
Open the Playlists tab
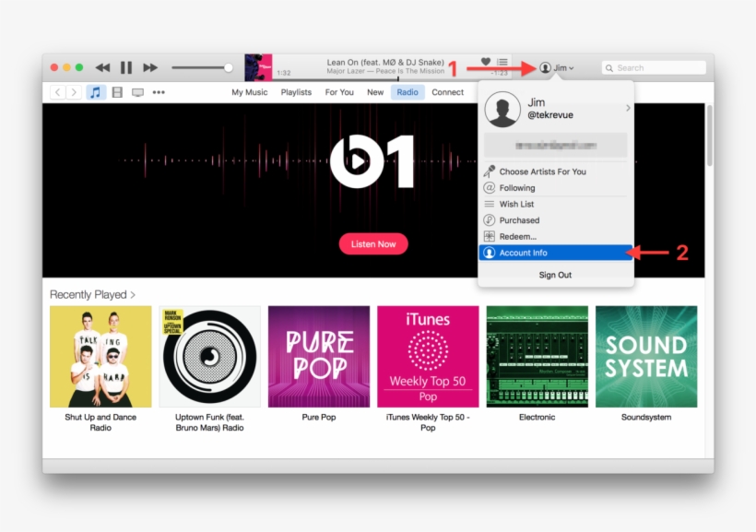pyautogui.click(x=296, y=92)
